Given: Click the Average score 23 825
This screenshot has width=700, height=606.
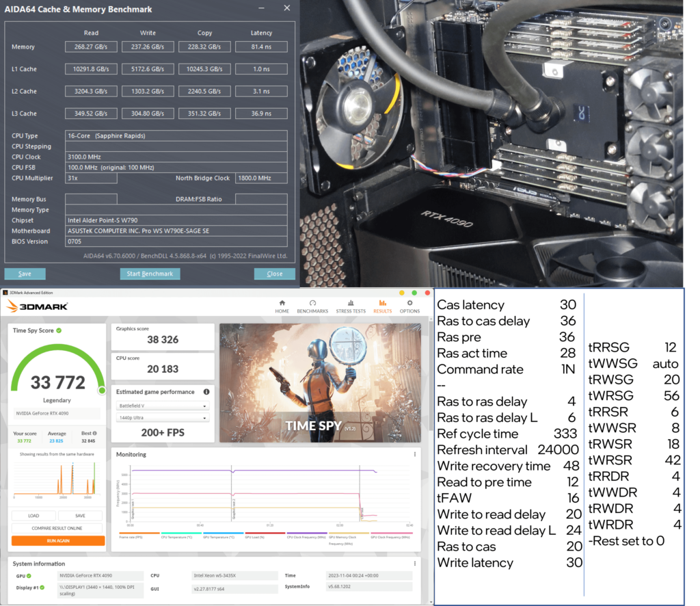Looking at the screenshot, I should coord(56,441).
